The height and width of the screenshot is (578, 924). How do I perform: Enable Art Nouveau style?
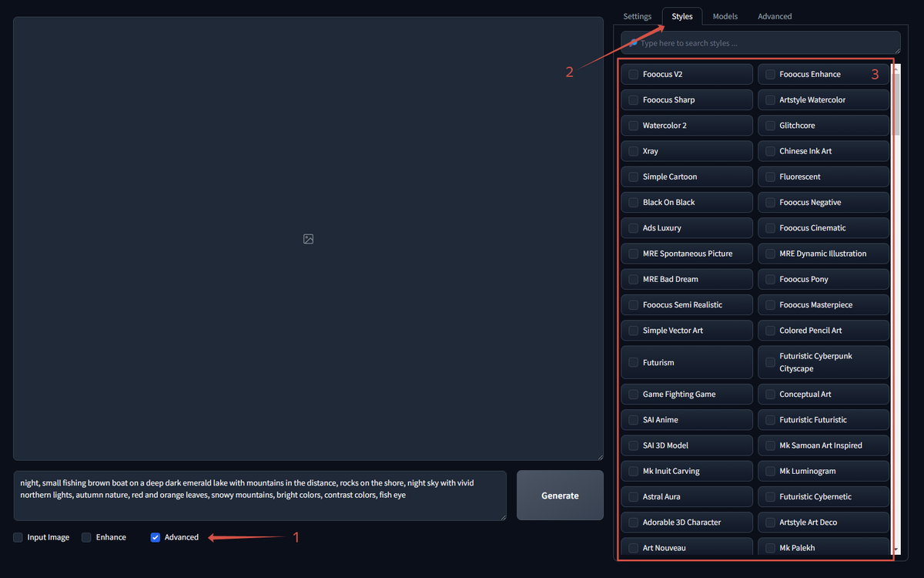click(633, 548)
